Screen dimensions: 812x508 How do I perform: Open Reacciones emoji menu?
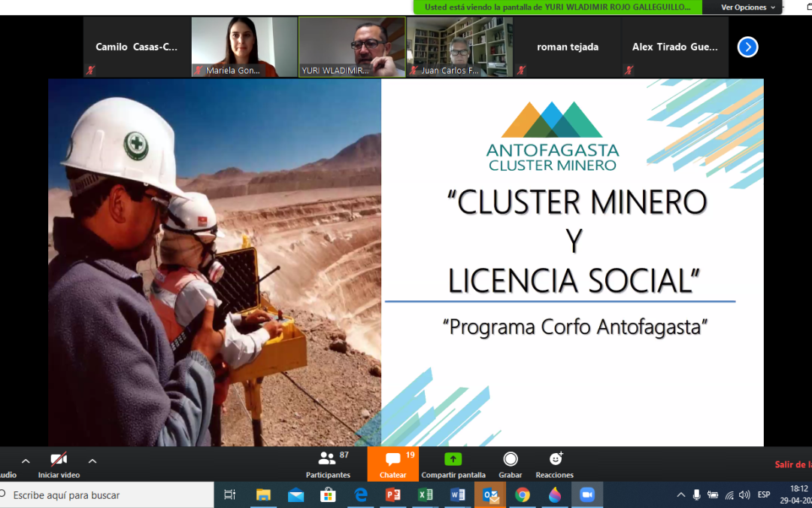coord(555,465)
